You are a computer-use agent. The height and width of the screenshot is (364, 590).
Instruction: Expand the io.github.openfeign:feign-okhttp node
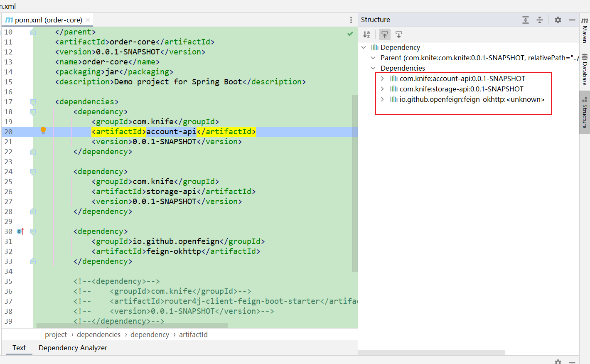(382, 99)
